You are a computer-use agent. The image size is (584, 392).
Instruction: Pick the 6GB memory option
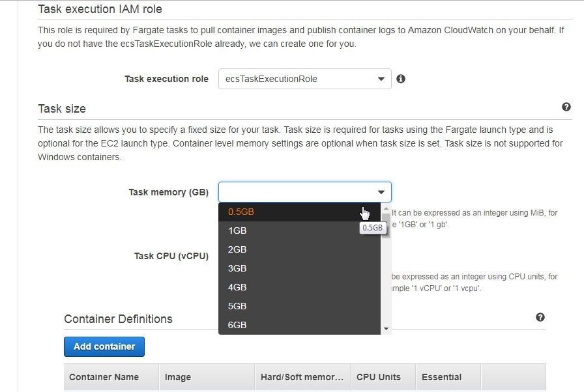tap(299, 325)
